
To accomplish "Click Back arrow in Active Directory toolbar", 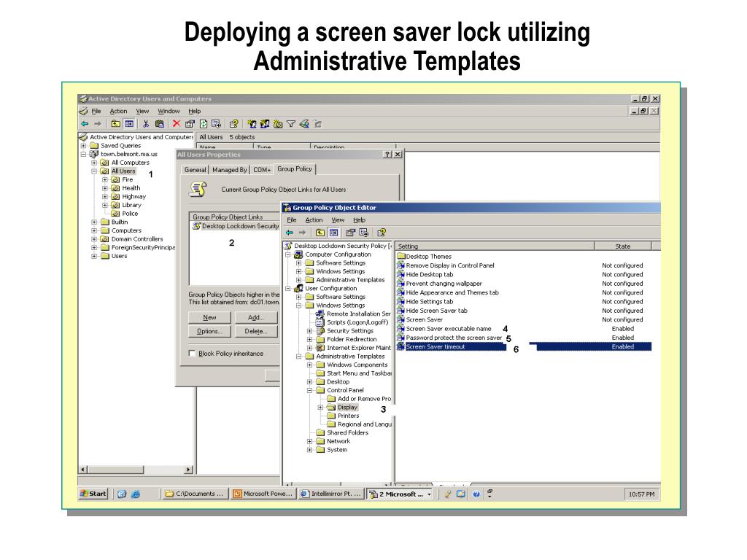I will [x=85, y=124].
